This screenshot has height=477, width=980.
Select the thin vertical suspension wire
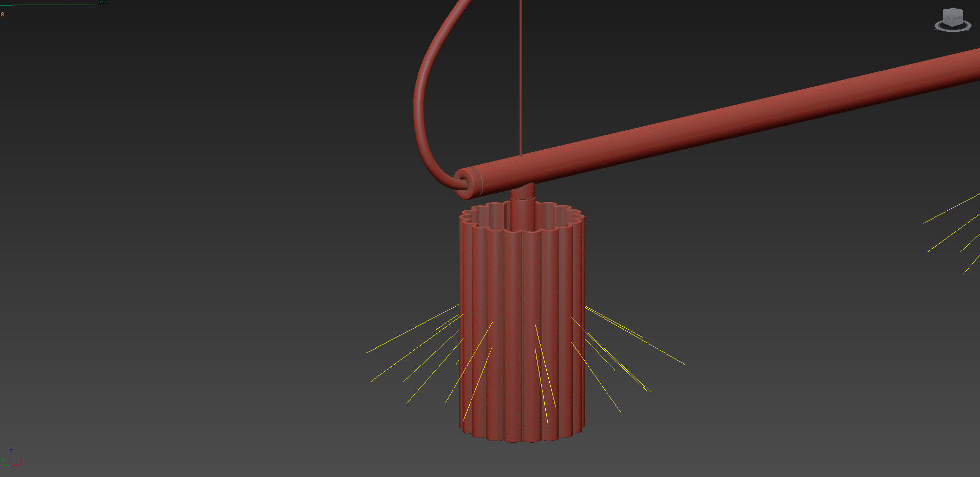point(521,77)
